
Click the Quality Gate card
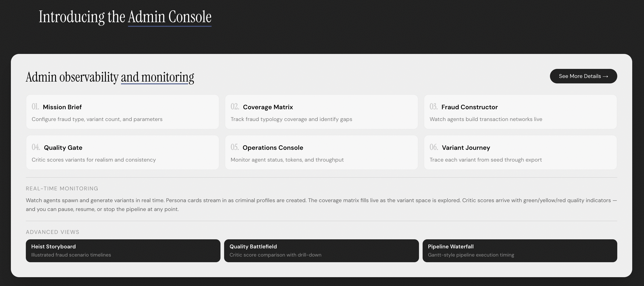(122, 153)
